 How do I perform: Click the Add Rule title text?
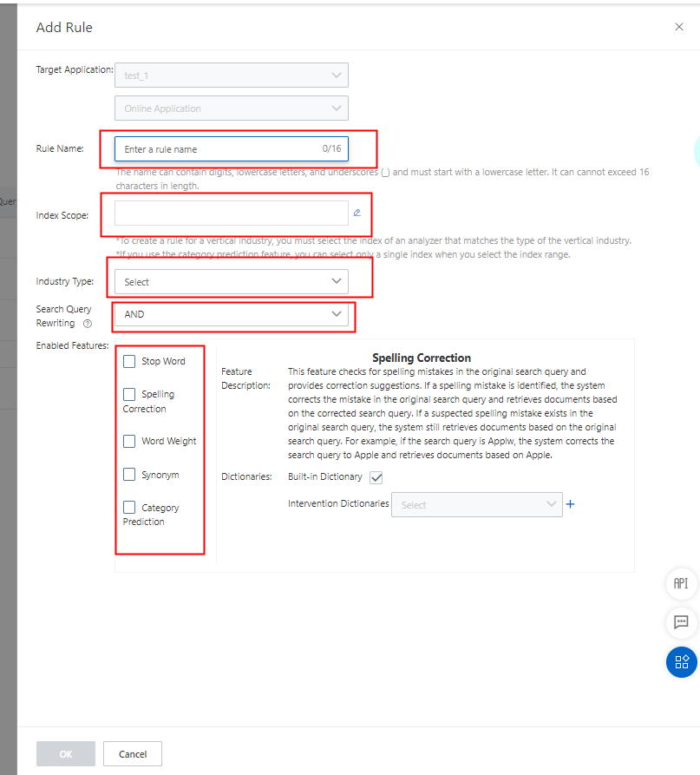pyautogui.click(x=64, y=27)
